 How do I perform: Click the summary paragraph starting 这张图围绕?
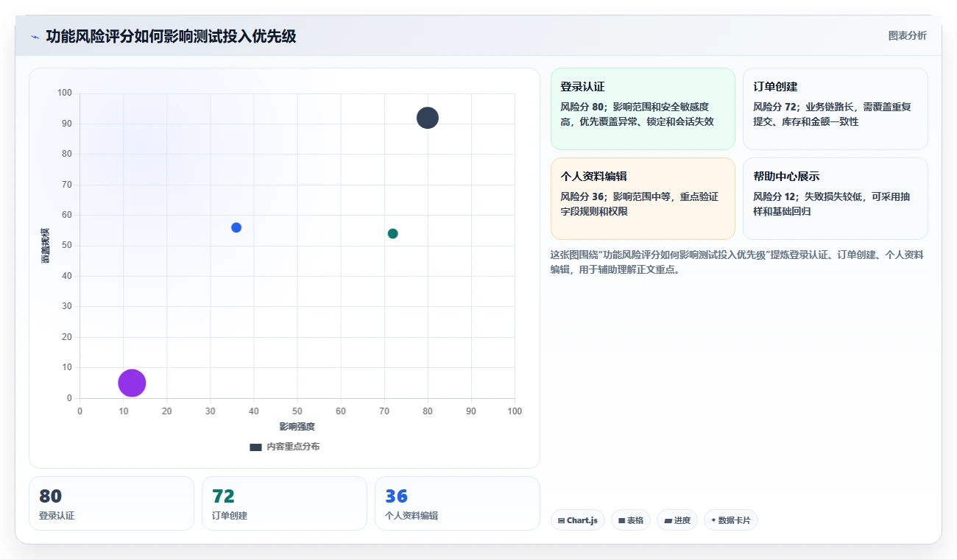click(737, 262)
